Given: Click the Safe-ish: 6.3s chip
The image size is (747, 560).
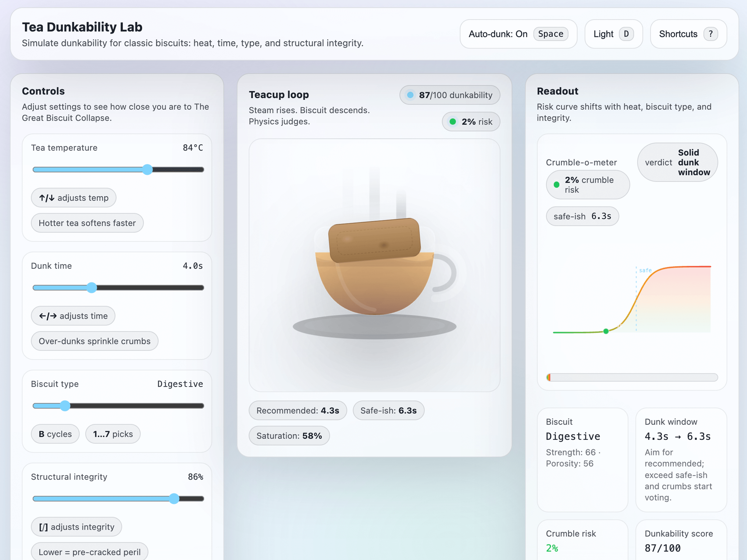Looking at the screenshot, I should pos(388,410).
